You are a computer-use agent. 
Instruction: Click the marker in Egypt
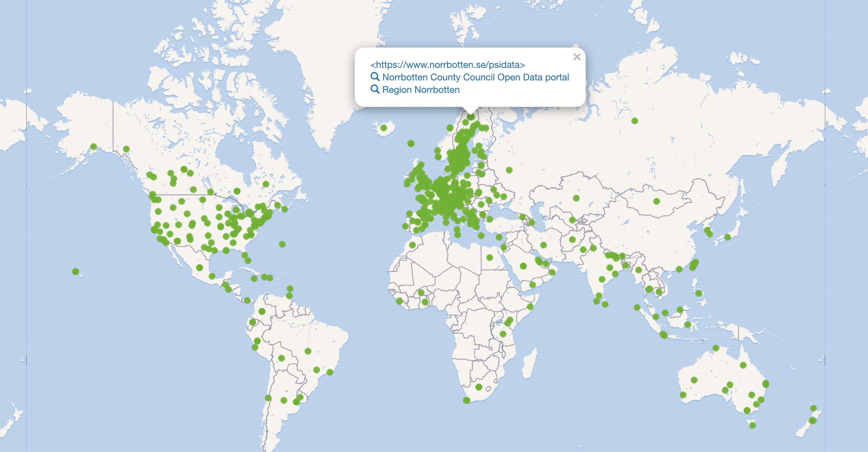pyautogui.click(x=490, y=258)
